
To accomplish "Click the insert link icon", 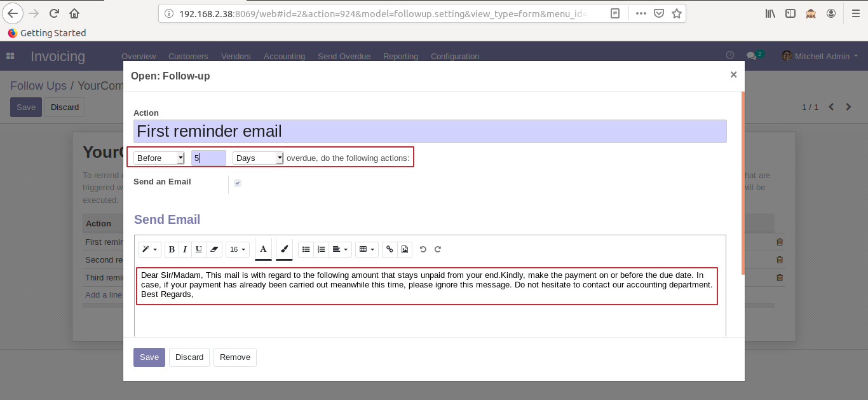I will (390, 249).
